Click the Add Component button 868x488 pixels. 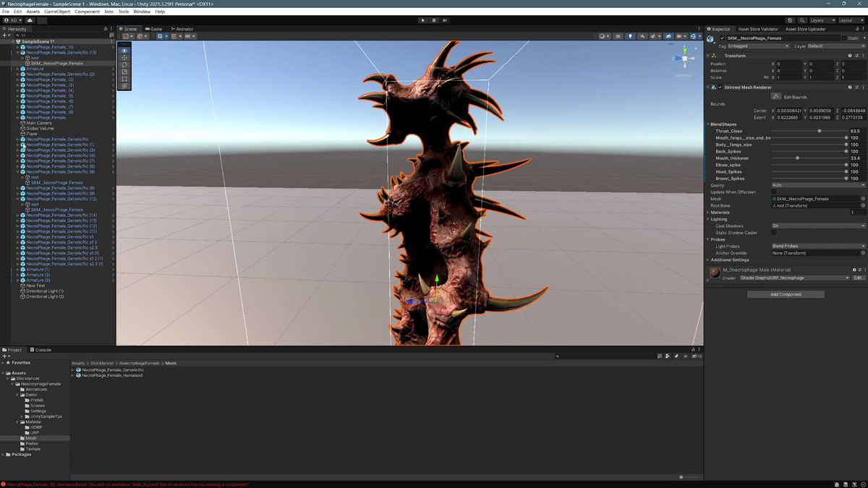[786, 294]
